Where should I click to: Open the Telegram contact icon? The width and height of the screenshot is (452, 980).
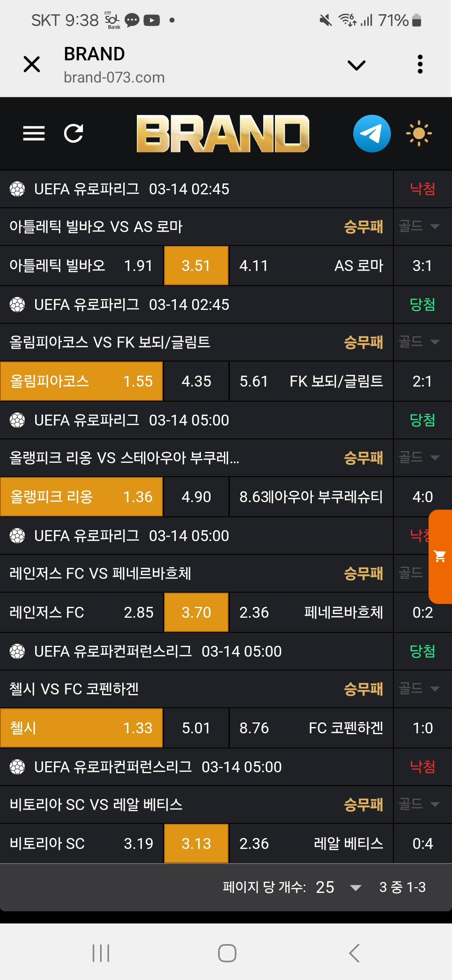click(x=372, y=133)
